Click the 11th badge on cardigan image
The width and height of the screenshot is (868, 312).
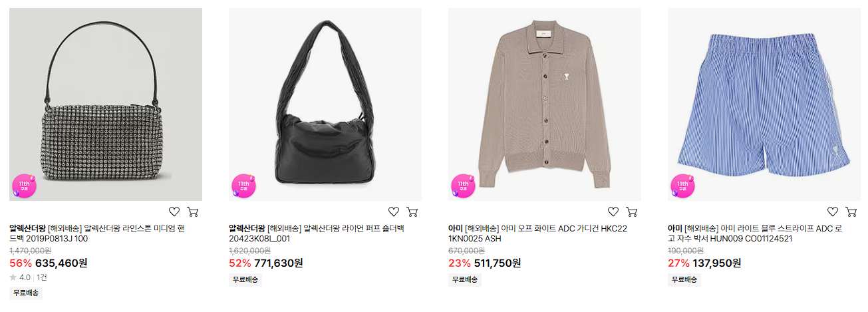463,186
